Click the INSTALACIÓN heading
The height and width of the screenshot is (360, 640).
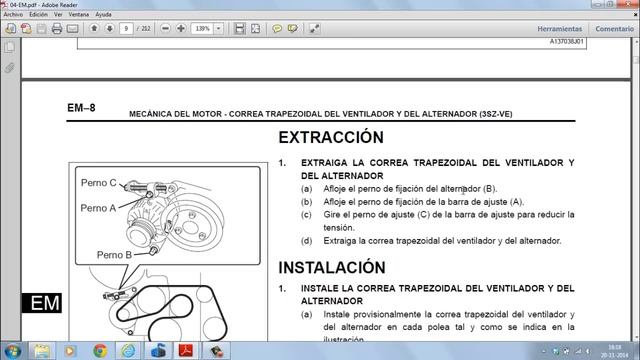coord(332,268)
